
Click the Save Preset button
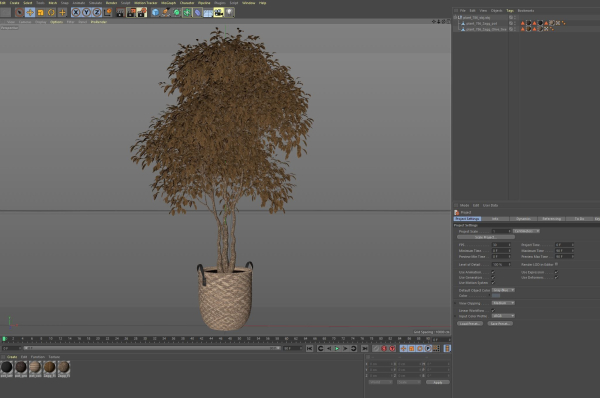(x=500, y=323)
